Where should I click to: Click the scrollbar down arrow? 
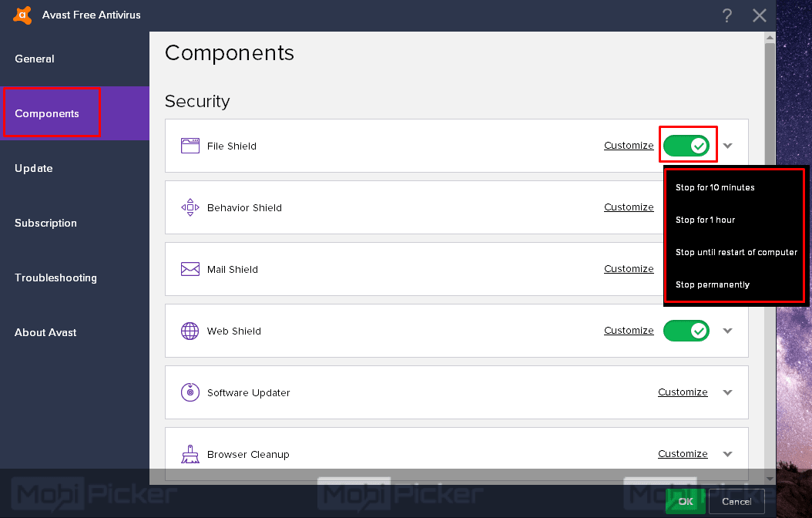[x=770, y=479]
